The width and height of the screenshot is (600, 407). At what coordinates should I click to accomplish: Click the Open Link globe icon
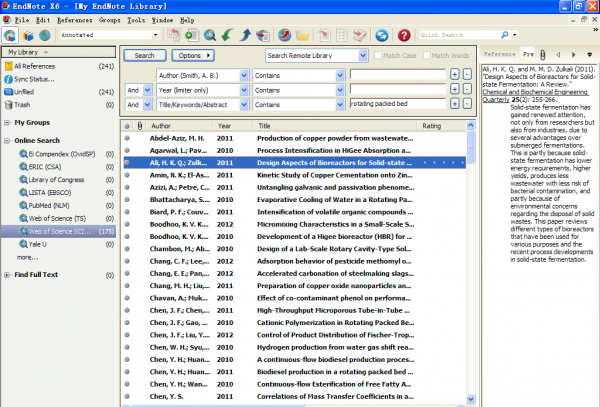point(284,35)
